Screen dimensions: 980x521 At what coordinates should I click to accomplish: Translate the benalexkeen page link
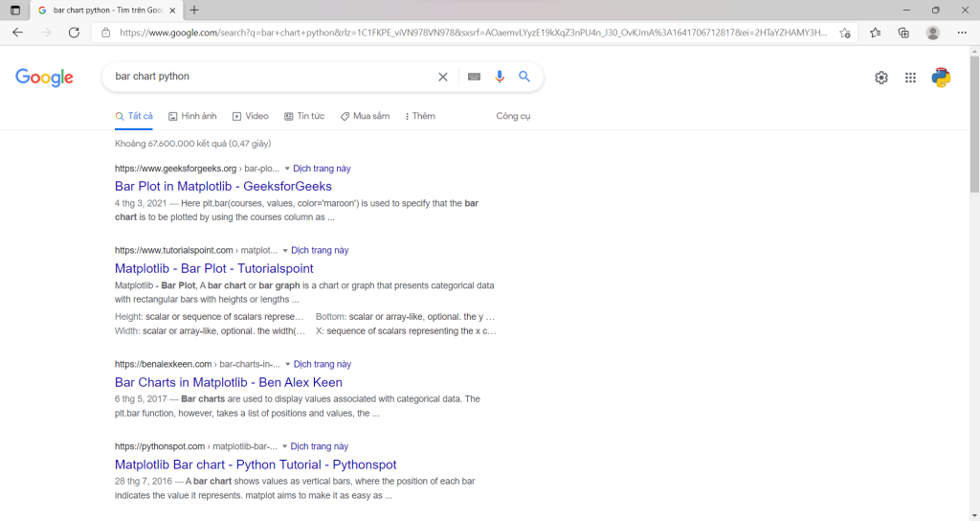323,365
